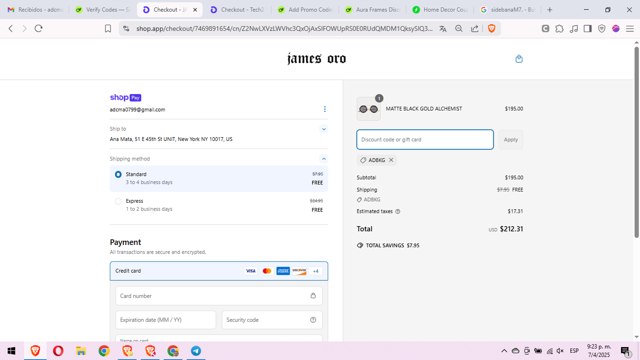Image resolution: width=640 pixels, height=360 pixels.
Task: Select the Credit card payment option
Action: 219,271
